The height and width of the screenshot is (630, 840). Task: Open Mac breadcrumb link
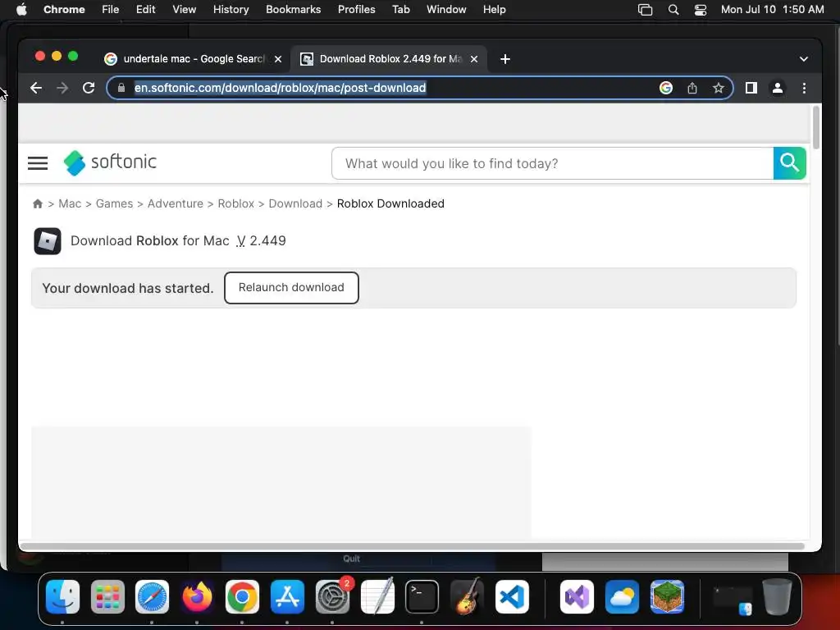70,203
